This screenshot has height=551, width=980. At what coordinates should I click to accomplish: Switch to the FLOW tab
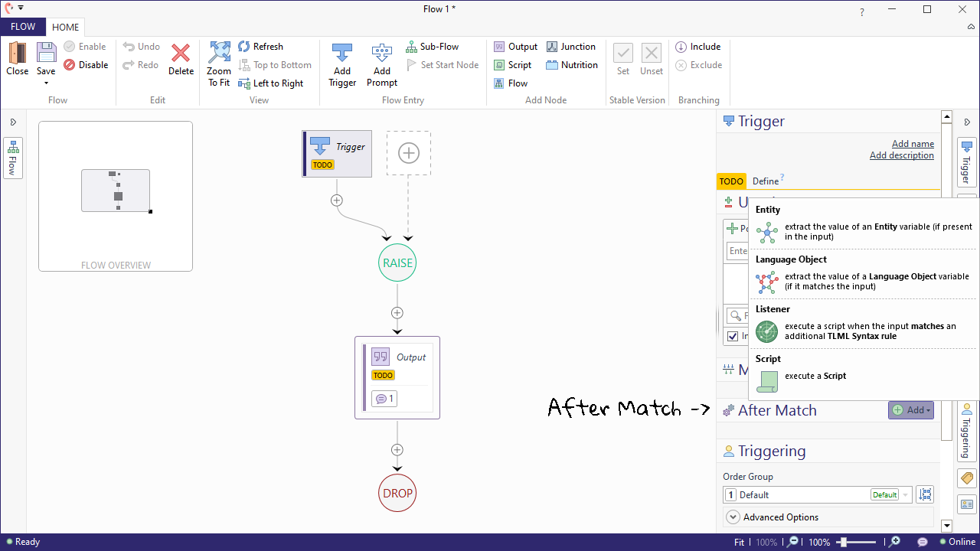pyautogui.click(x=23, y=26)
